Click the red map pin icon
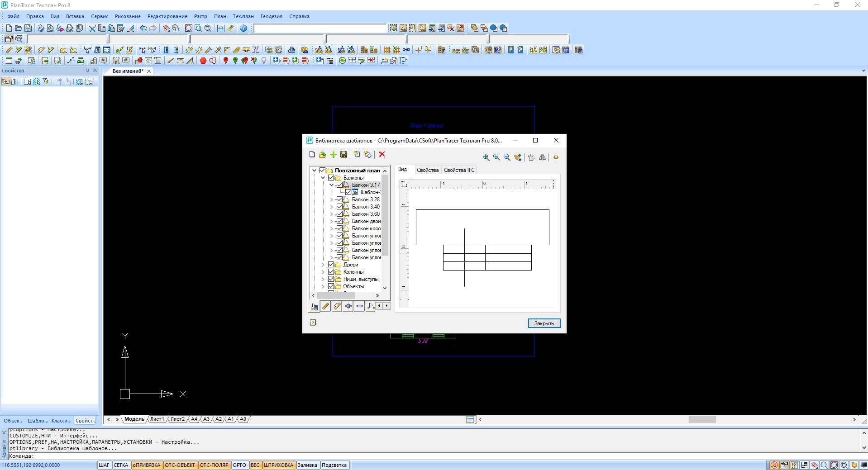The height and width of the screenshot is (470, 868). [225, 61]
